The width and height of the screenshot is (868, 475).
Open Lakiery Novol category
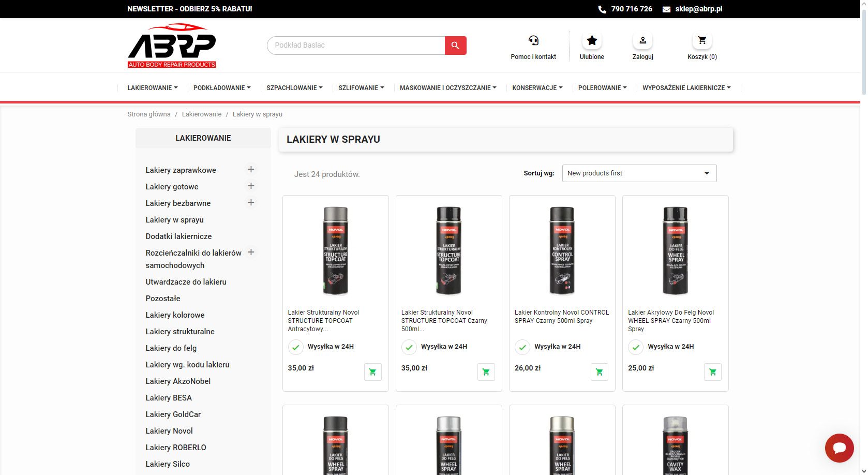pos(169,431)
